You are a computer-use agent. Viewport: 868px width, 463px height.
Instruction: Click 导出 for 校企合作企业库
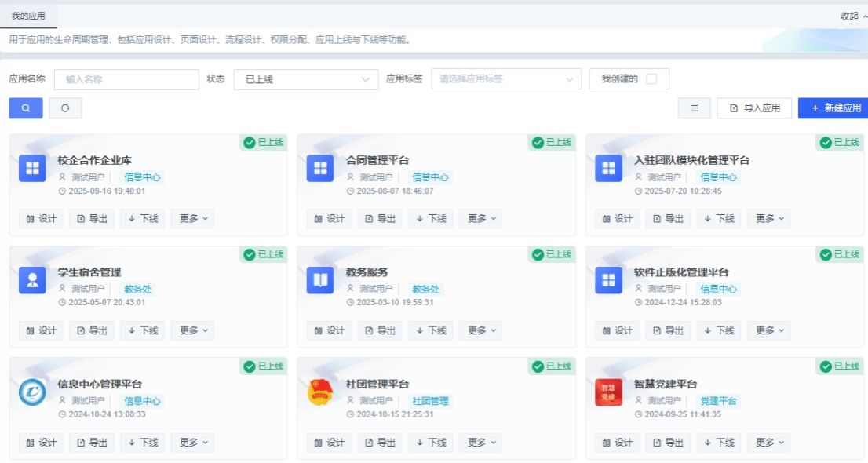pos(92,219)
